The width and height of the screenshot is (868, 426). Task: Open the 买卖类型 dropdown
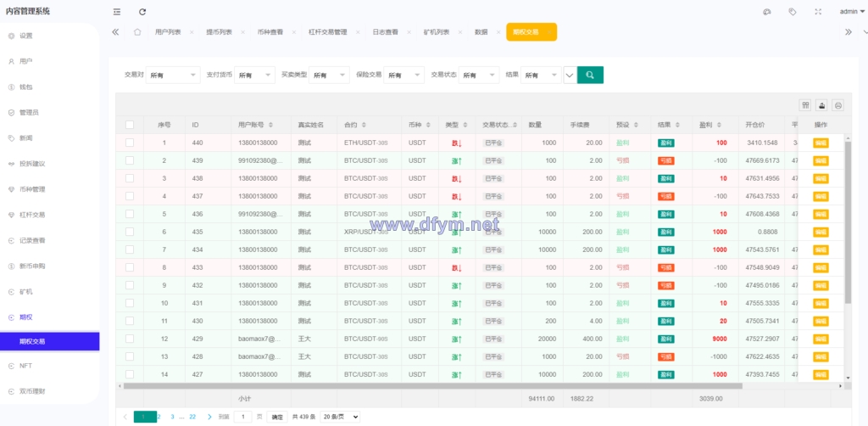329,75
